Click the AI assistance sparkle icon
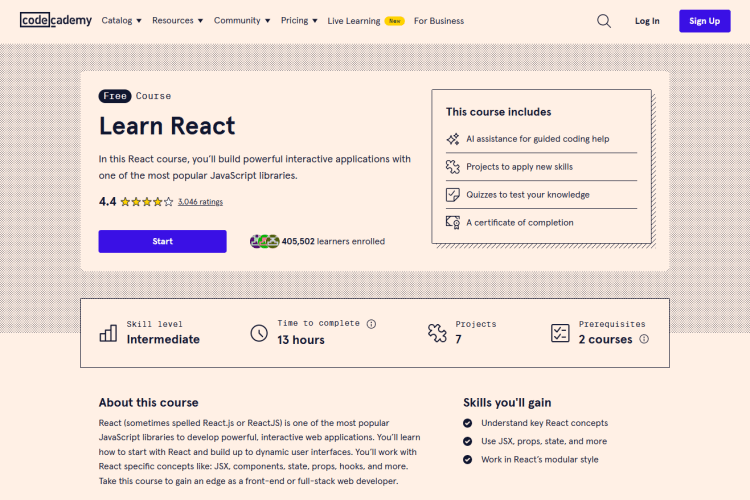Screen dimensions: 750x500 point(452,139)
